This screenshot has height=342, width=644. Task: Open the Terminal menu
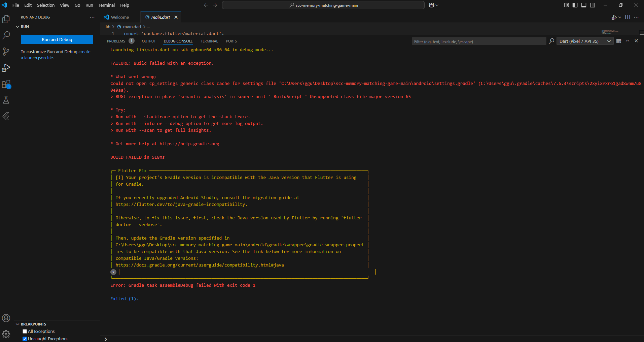107,5
